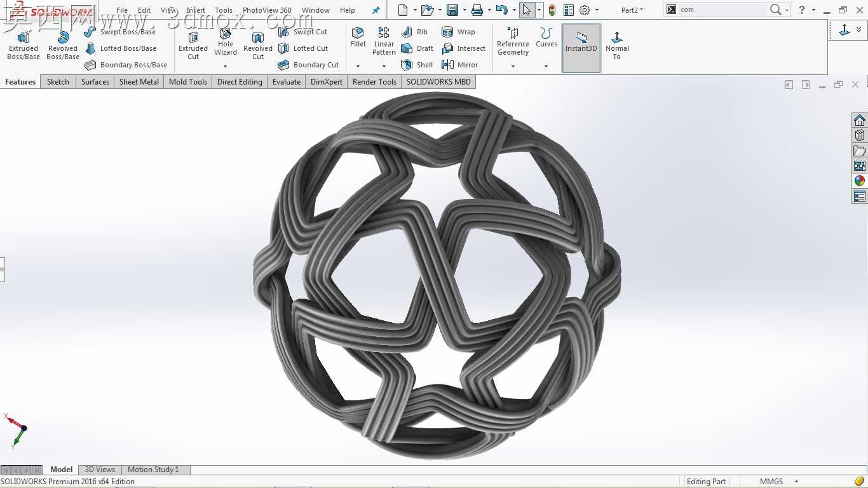Image resolution: width=868 pixels, height=488 pixels.
Task: Expand the Save dropdown arrow
Action: [465, 10]
